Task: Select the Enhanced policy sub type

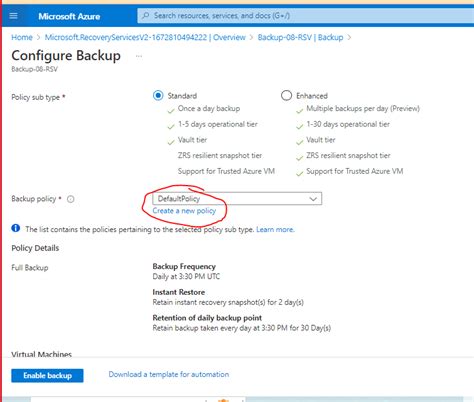Action: click(286, 96)
